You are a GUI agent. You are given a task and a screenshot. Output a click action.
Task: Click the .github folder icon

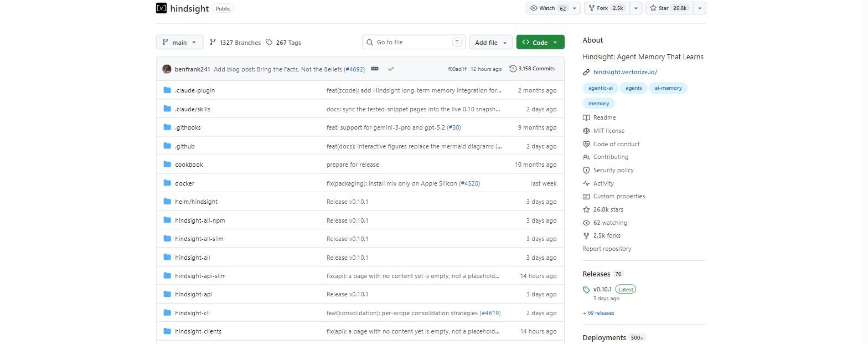point(167,146)
